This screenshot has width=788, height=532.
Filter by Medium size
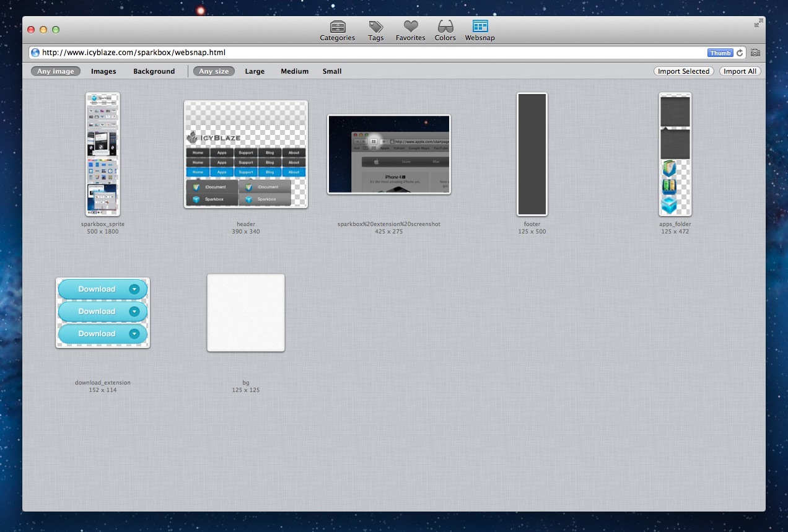(294, 71)
